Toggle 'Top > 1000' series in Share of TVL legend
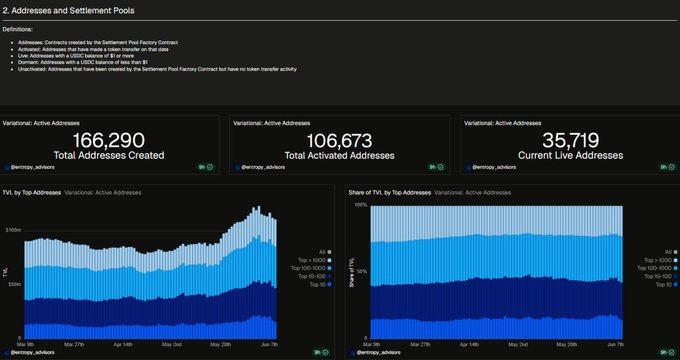 point(661,260)
